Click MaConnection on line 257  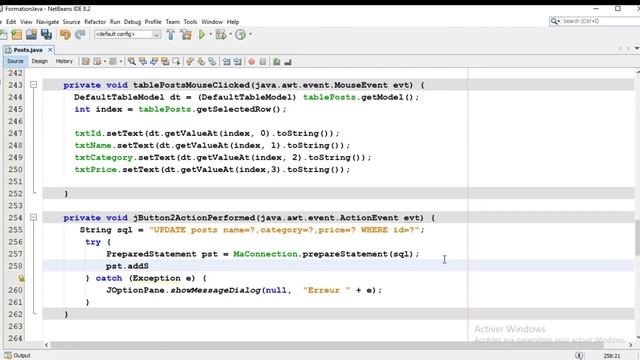pyautogui.click(x=265, y=254)
